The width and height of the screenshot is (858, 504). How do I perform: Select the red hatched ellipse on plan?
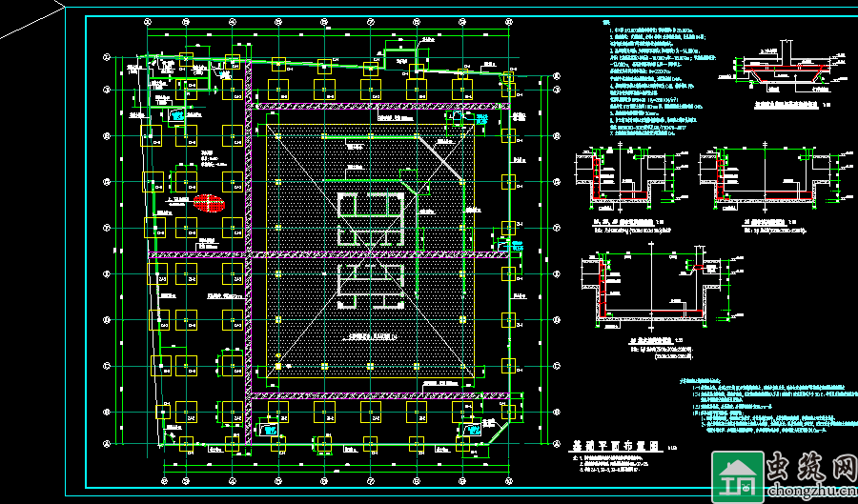209,202
